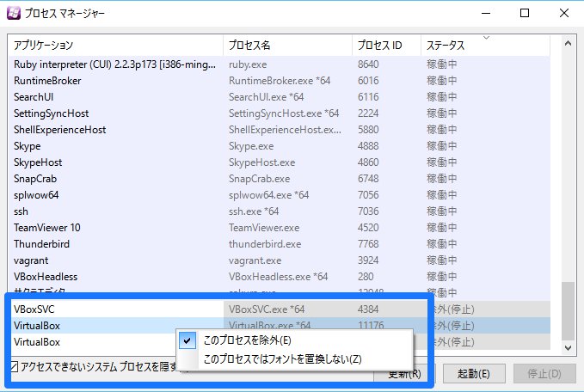Screen dimensions: 584x392
Task: Select the ShellExperienceHost application row
Action: [279, 130]
